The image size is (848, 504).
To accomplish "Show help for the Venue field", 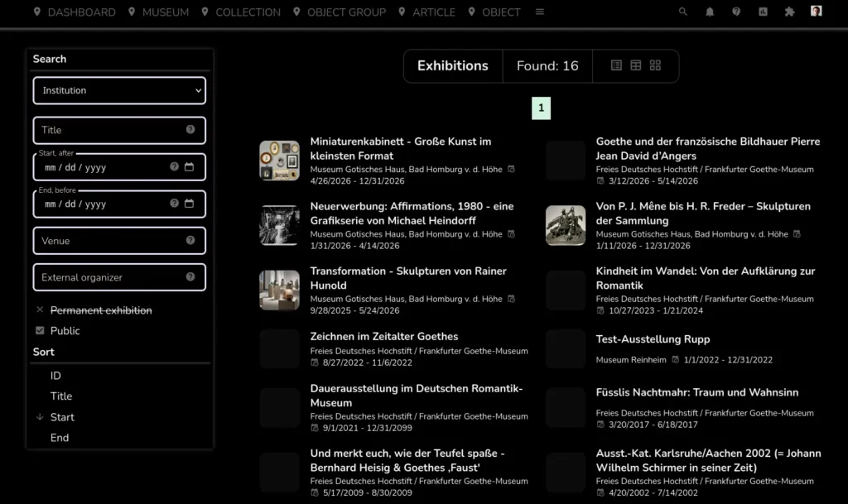I will click(x=190, y=240).
